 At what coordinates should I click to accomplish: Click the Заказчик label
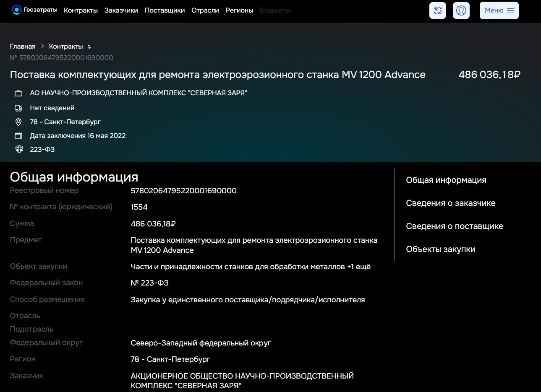[x=26, y=376]
